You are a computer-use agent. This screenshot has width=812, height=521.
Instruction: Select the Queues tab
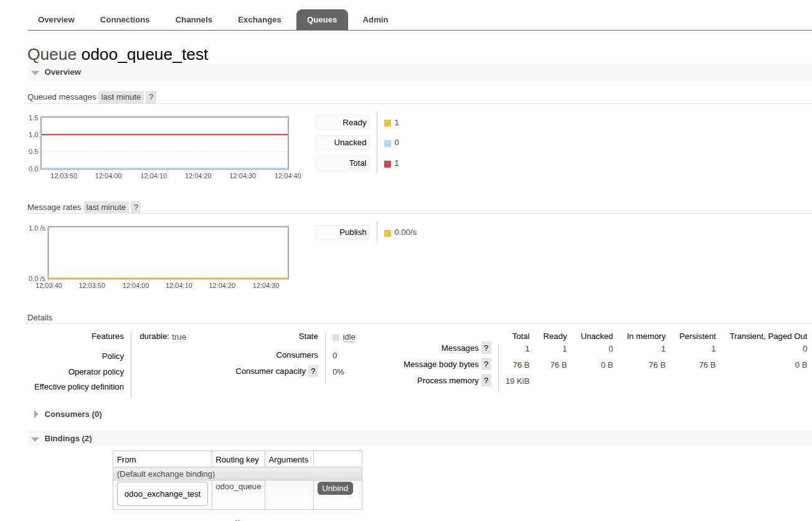pos(322,20)
